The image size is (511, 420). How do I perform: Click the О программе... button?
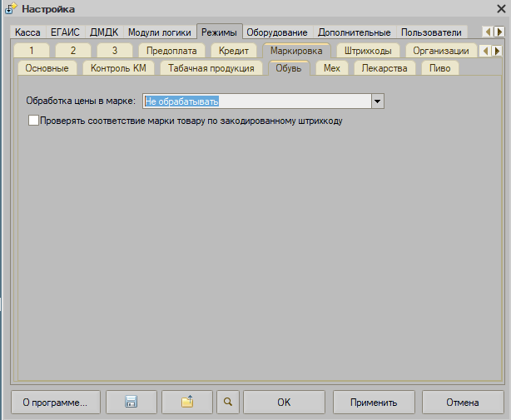tap(55, 402)
